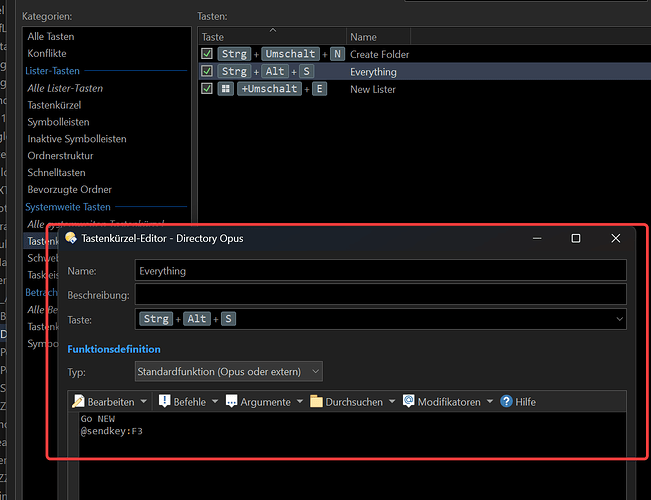Click the Befehle exclamation icon
The image size is (651, 500).
click(x=164, y=401)
